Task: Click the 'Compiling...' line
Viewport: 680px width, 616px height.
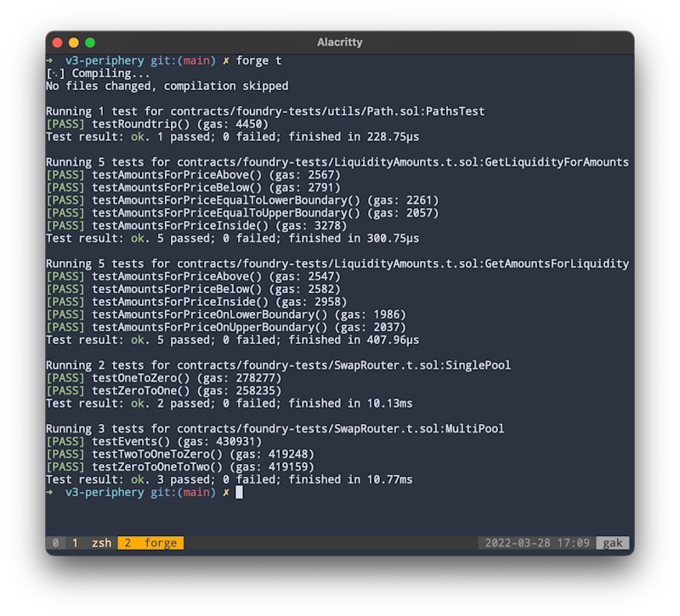Action: tap(98, 73)
